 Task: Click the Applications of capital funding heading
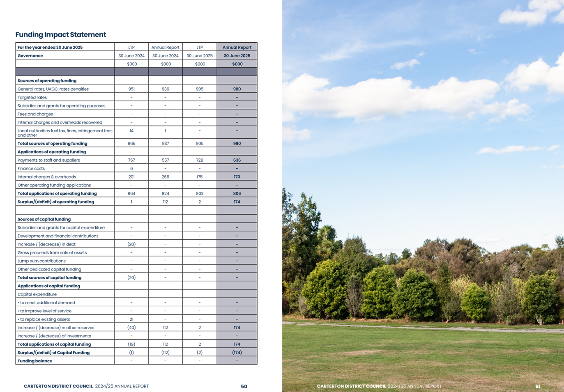(49, 286)
